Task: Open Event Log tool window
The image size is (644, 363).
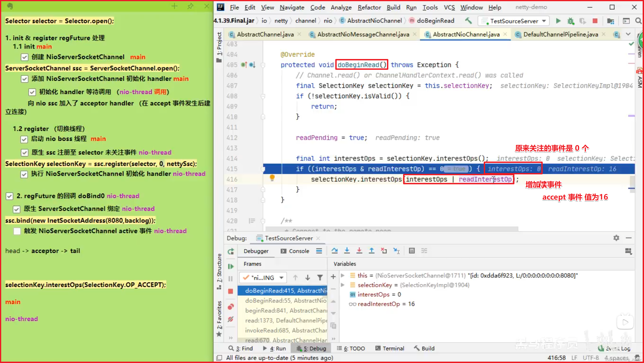Action: [x=614, y=348]
